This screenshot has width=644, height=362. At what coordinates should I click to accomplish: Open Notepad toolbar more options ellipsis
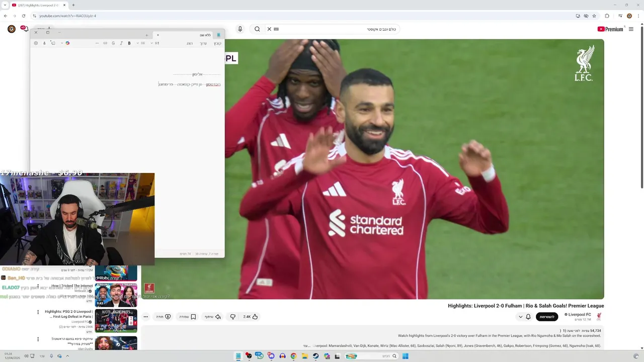click(x=97, y=43)
